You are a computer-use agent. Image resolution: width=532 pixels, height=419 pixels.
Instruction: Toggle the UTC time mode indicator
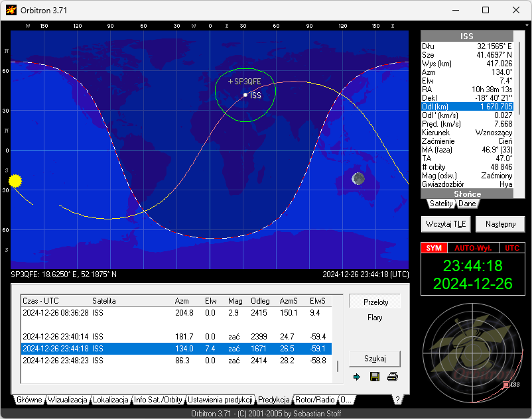pos(512,248)
